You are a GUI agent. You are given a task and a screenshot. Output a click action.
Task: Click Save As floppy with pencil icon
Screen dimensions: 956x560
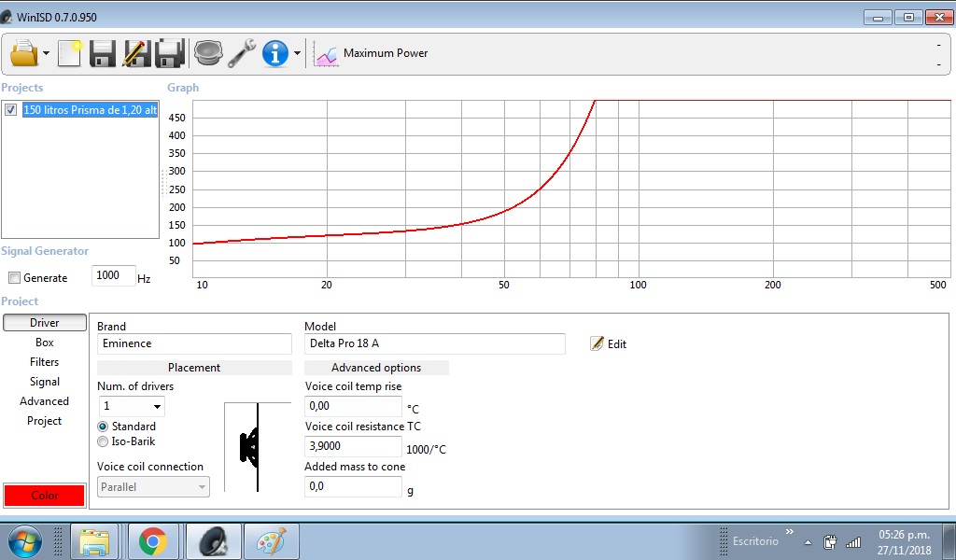(136, 53)
